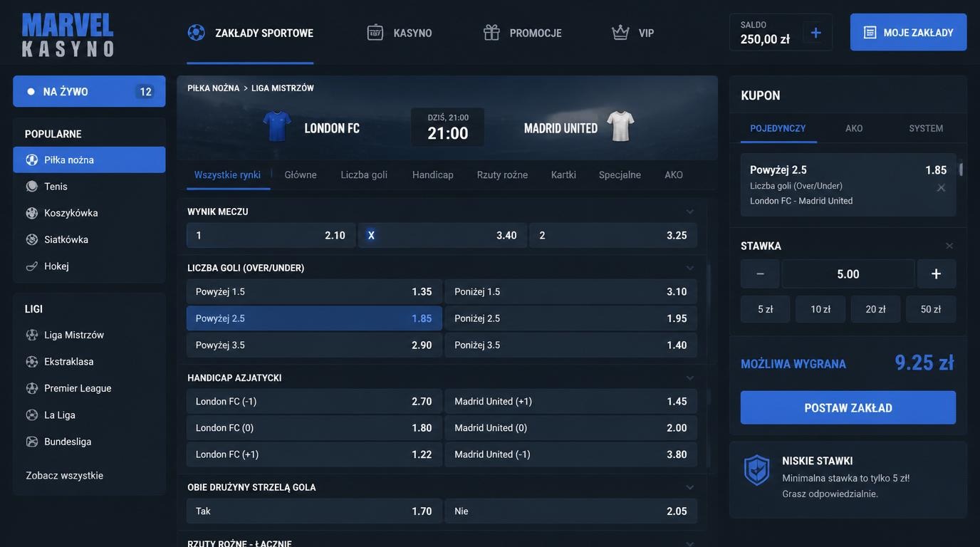Open the Liczba goli markets tab

364,174
